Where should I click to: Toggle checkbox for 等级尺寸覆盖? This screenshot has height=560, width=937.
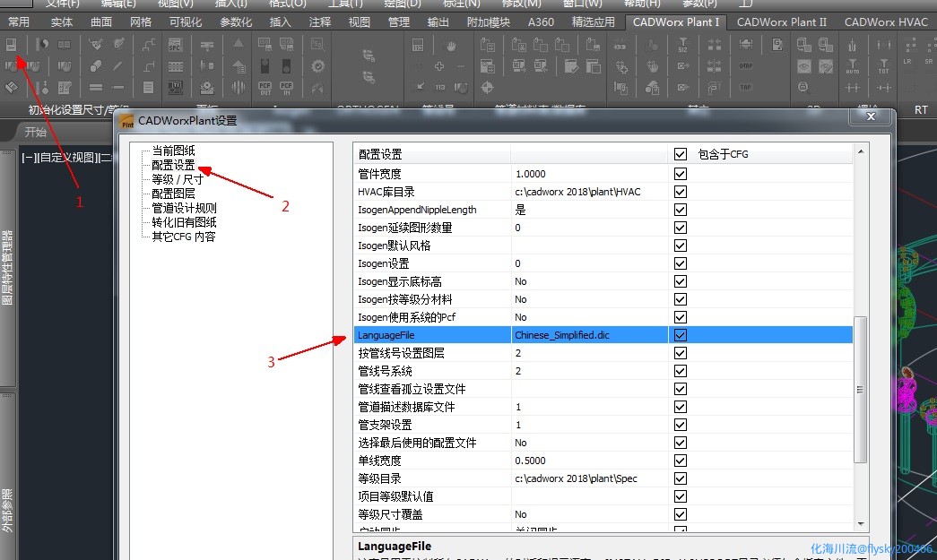[x=680, y=514]
